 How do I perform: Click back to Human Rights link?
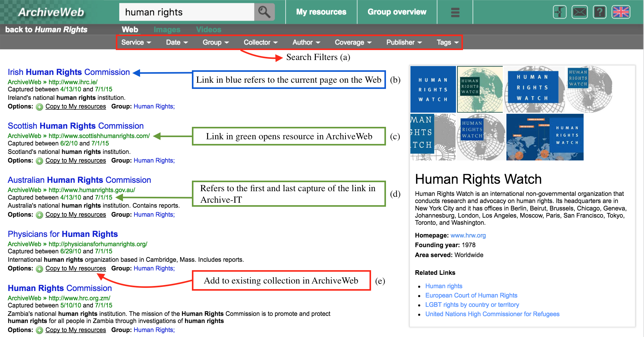click(46, 30)
